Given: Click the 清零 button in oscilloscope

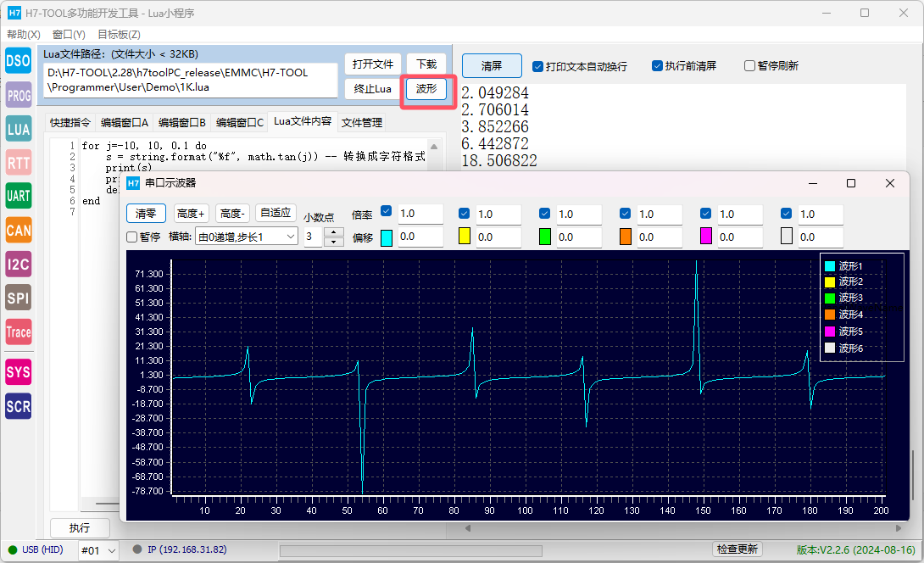Looking at the screenshot, I should tap(146, 214).
